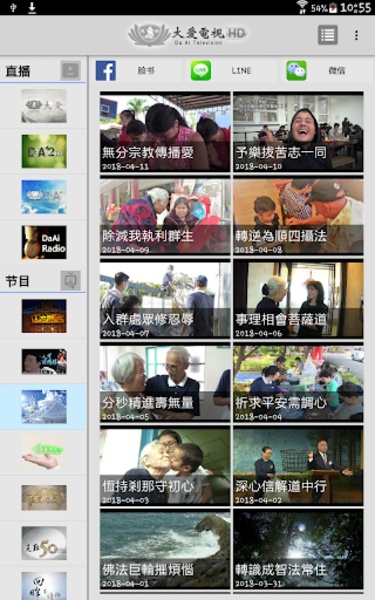This screenshot has width=375, height=600.
Task: Share via 臉书 label
Action: pyautogui.click(x=146, y=70)
